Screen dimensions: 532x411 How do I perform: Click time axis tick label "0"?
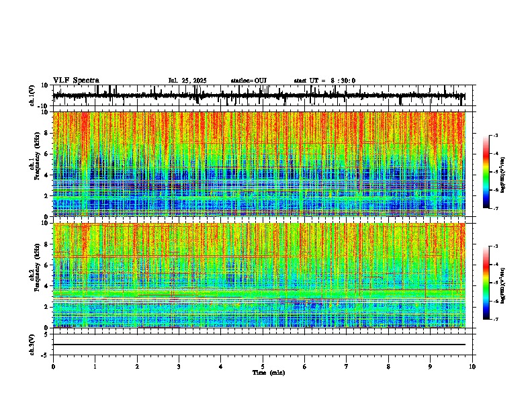point(53,367)
